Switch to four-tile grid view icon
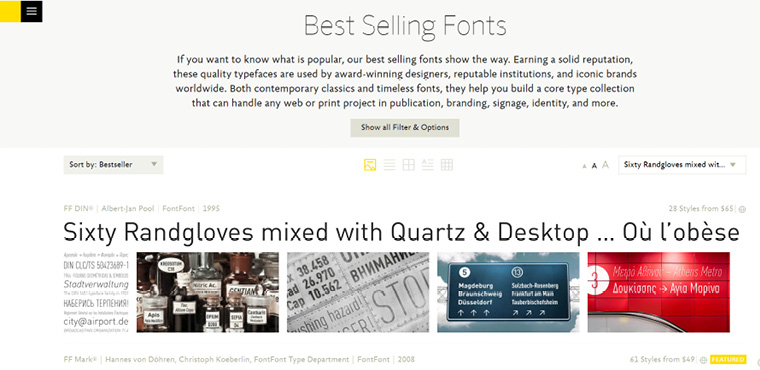The image size is (760, 370). 409,165
